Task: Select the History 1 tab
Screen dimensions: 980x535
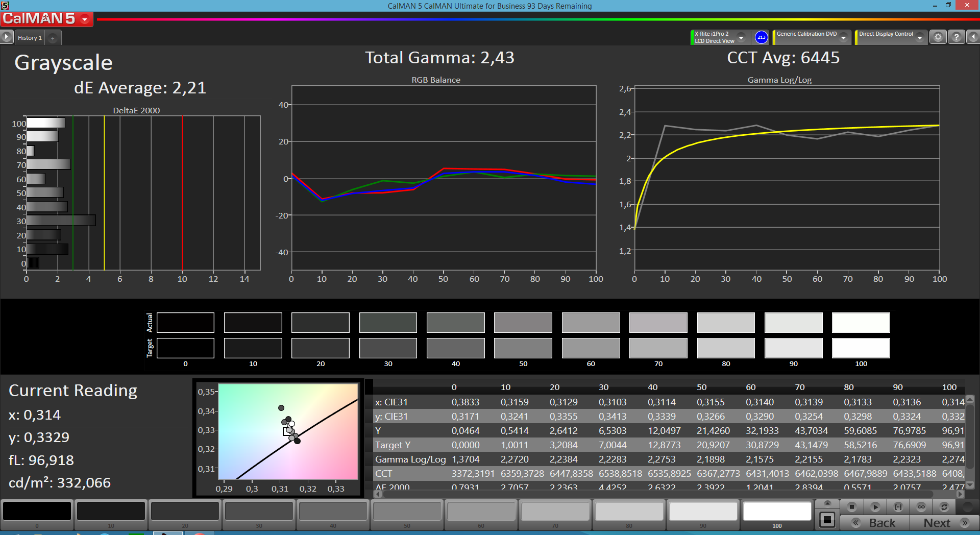Action: pyautogui.click(x=30, y=38)
